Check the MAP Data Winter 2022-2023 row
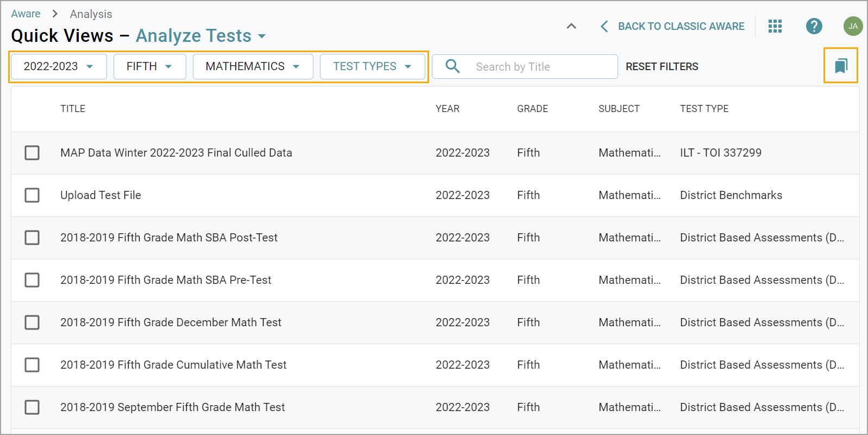The height and width of the screenshot is (435, 868). click(32, 153)
